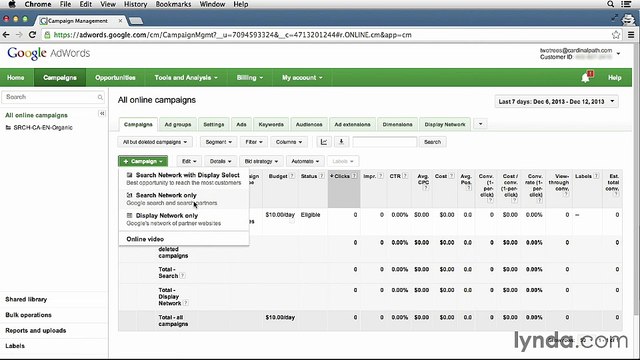The height and width of the screenshot is (360, 640).
Task: Switch to the Ads tab
Action: coord(241,124)
